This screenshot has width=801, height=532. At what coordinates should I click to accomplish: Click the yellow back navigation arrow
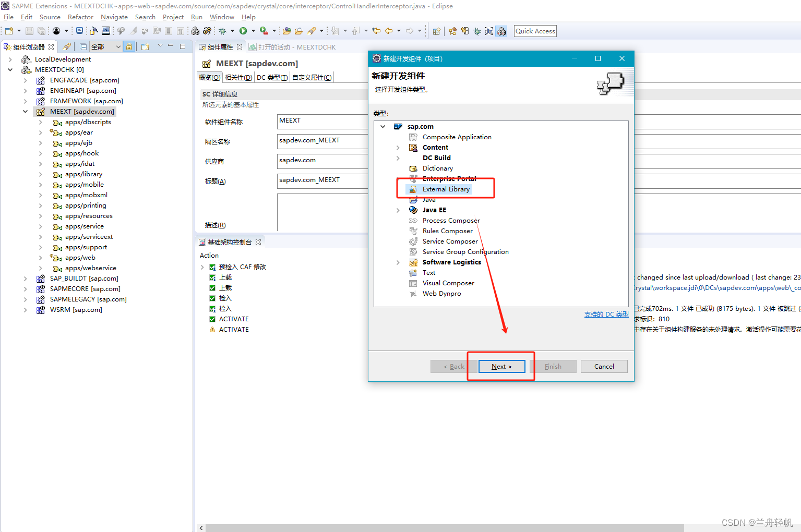coord(389,31)
